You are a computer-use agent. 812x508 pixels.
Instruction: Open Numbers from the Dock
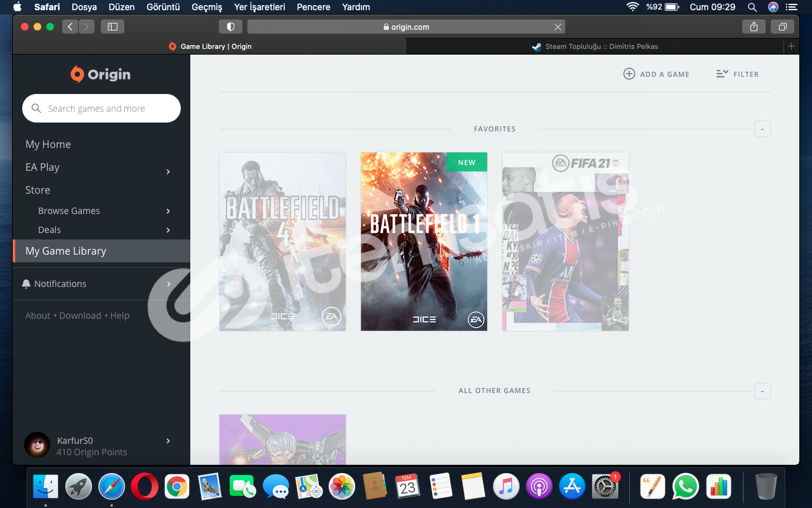point(718,487)
